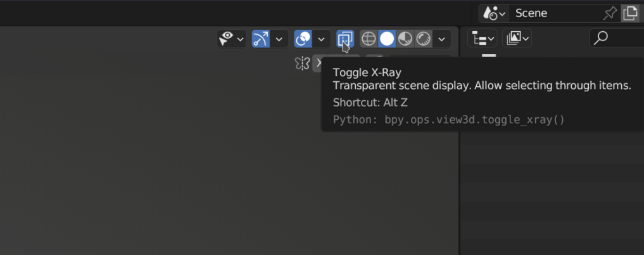644x255 pixels.
Task: Switch to Material Preview shading
Action: click(405, 39)
